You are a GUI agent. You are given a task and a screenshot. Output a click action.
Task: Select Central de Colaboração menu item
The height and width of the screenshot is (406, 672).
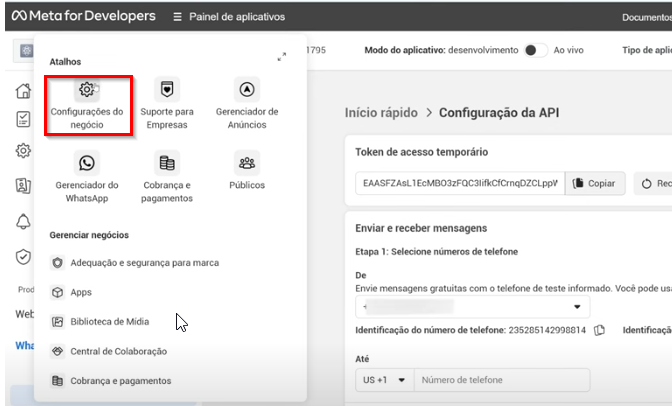click(109, 351)
